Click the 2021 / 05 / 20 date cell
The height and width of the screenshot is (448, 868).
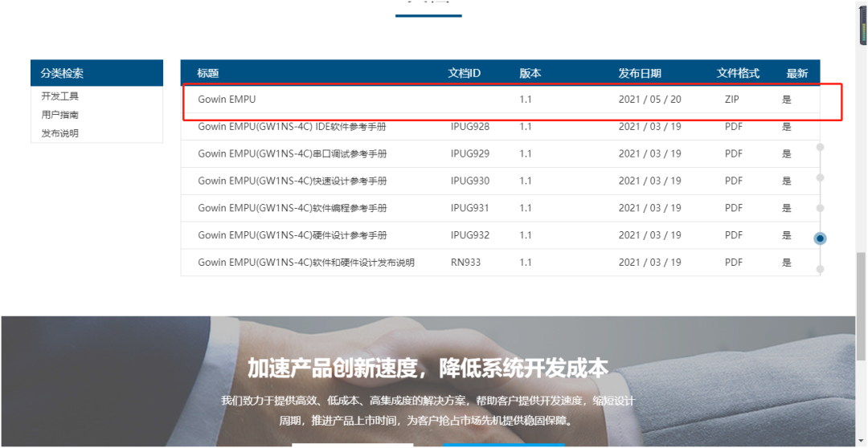click(x=650, y=100)
